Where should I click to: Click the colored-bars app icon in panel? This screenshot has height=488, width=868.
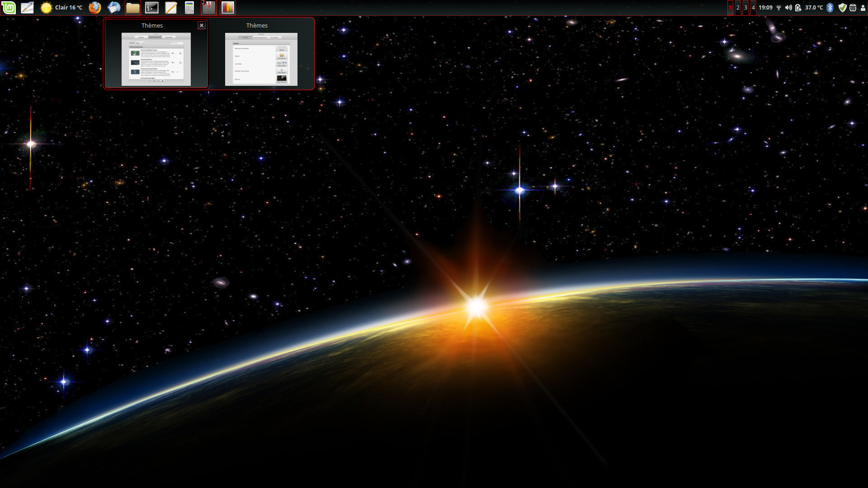(x=228, y=7)
